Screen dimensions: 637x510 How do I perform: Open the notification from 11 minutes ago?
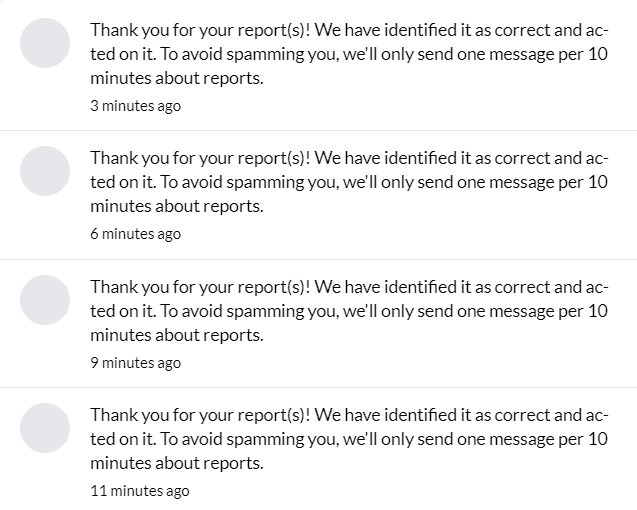(318, 449)
